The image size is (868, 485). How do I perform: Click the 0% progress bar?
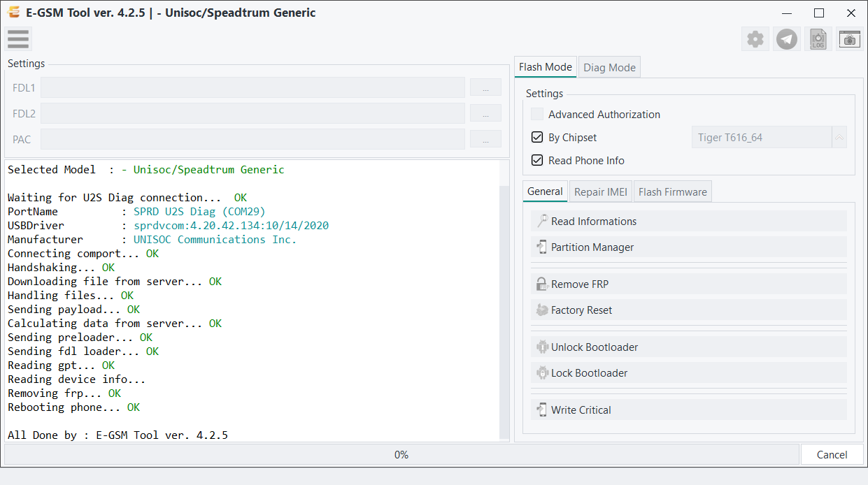pyautogui.click(x=401, y=455)
